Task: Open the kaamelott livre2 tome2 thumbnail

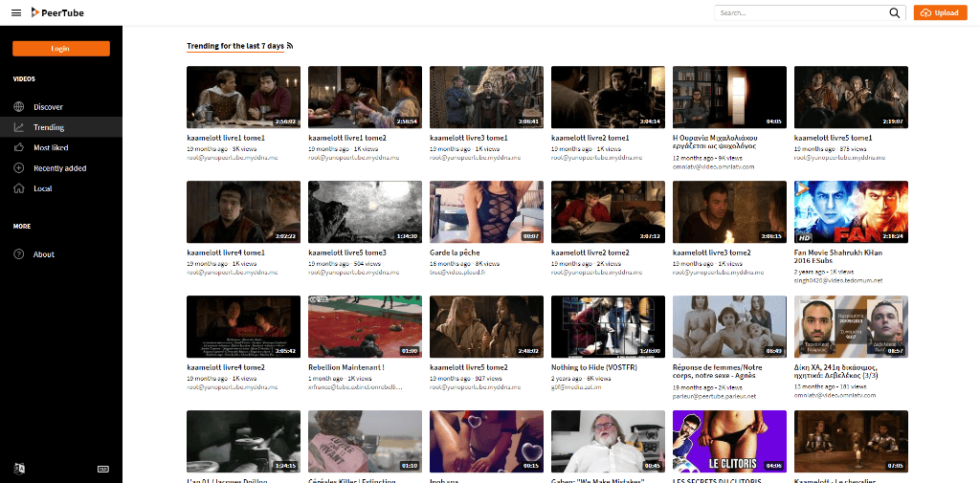Action: click(x=608, y=211)
